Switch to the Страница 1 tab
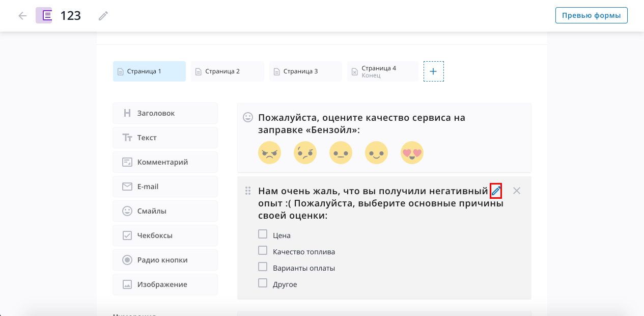This screenshot has height=316, width=644. point(149,71)
